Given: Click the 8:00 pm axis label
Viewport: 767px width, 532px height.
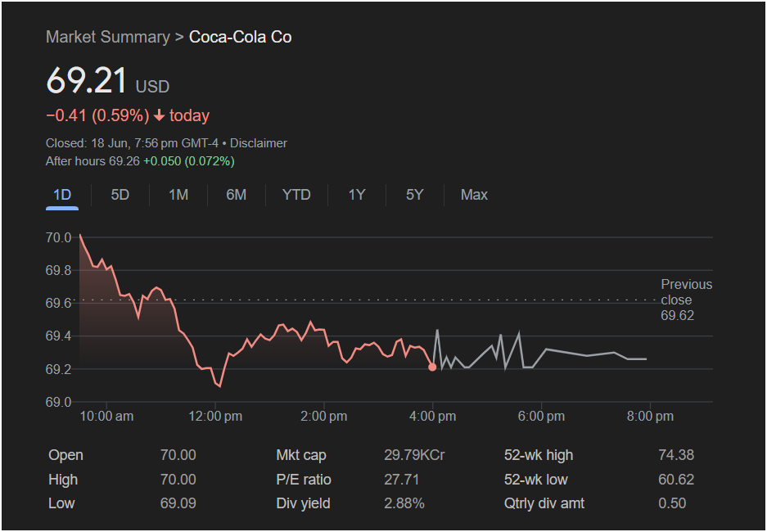Looking at the screenshot, I should [650, 417].
